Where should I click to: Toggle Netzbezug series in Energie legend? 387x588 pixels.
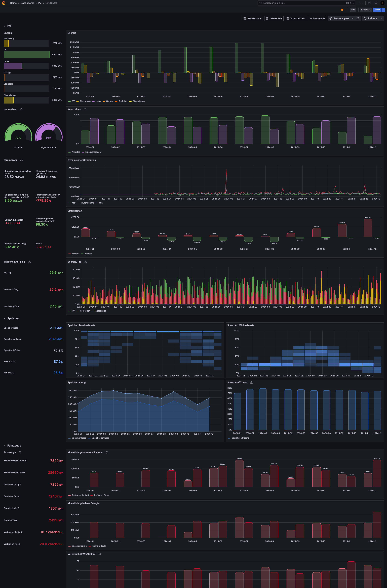click(x=85, y=101)
